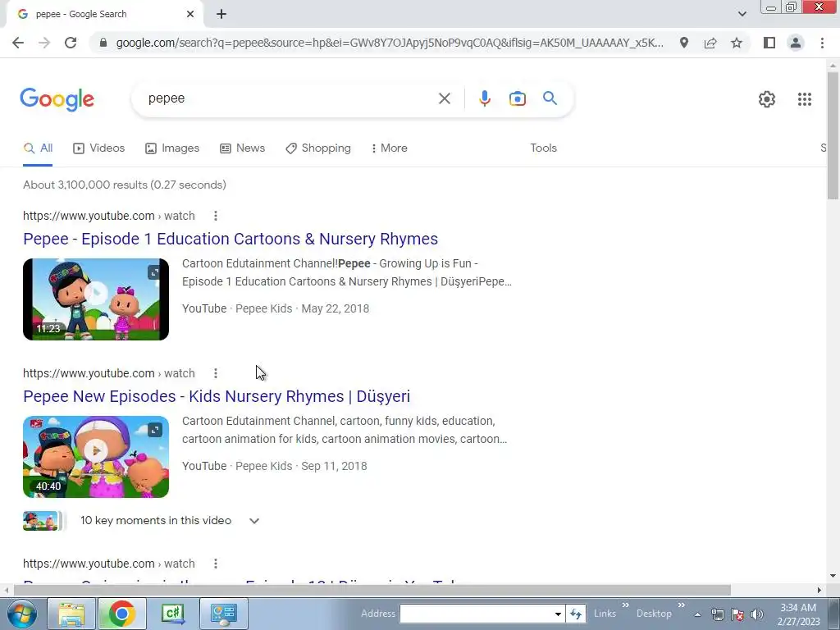Click in the Google search input field
The image size is (840, 630).
(290, 98)
